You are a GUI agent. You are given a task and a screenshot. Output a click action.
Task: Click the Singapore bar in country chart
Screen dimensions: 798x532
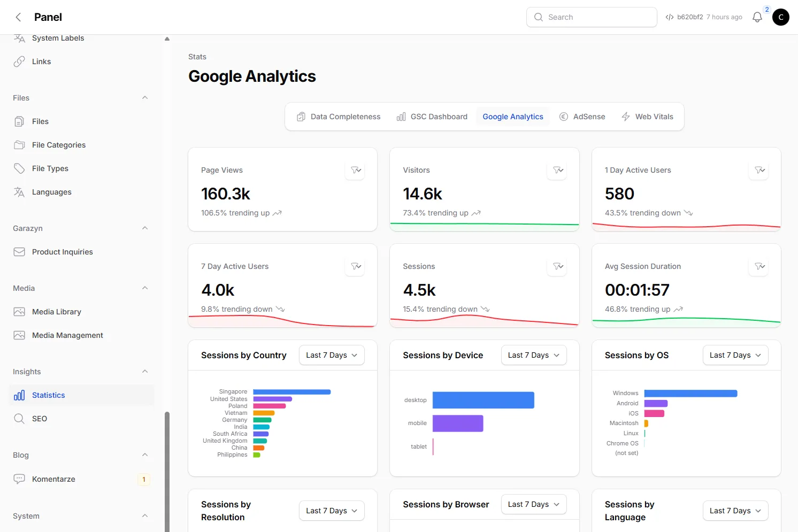(x=292, y=392)
